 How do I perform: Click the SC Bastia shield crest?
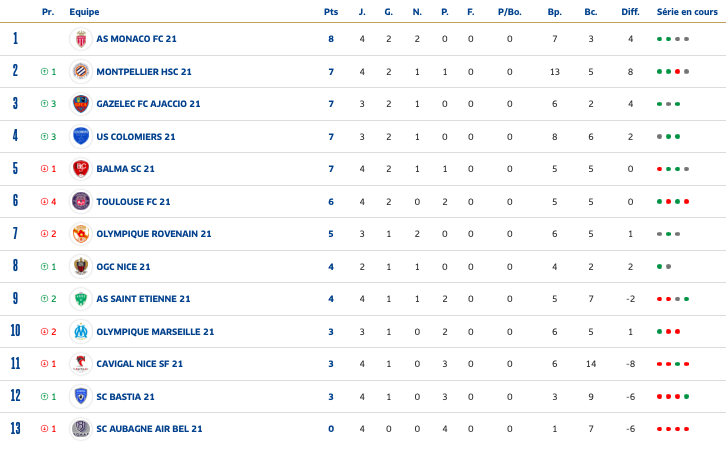click(81, 397)
